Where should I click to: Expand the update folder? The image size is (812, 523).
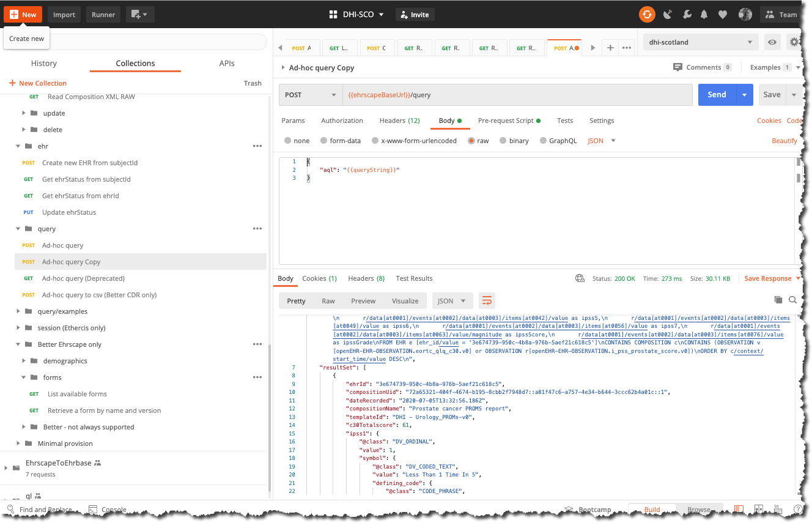tap(24, 113)
